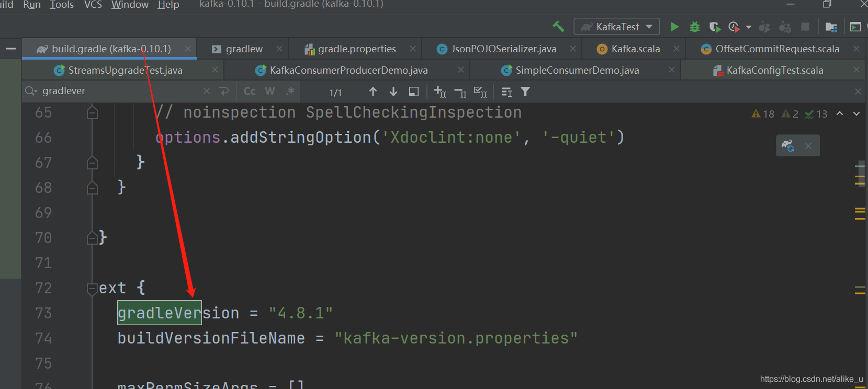The height and width of the screenshot is (389, 868).
Task: Go to previous highlighted error arrow
Action: [x=840, y=113]
